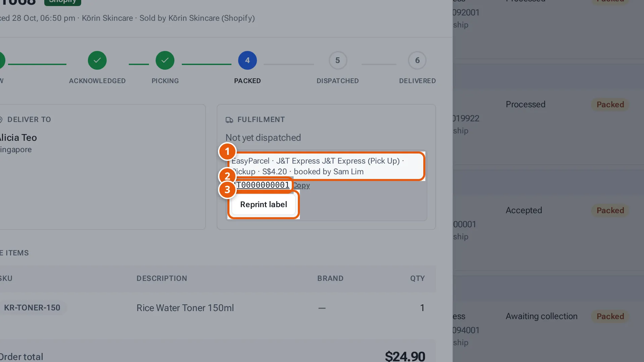Click the Packed badge in Processed row
The image size is (644, 362).
610,105
